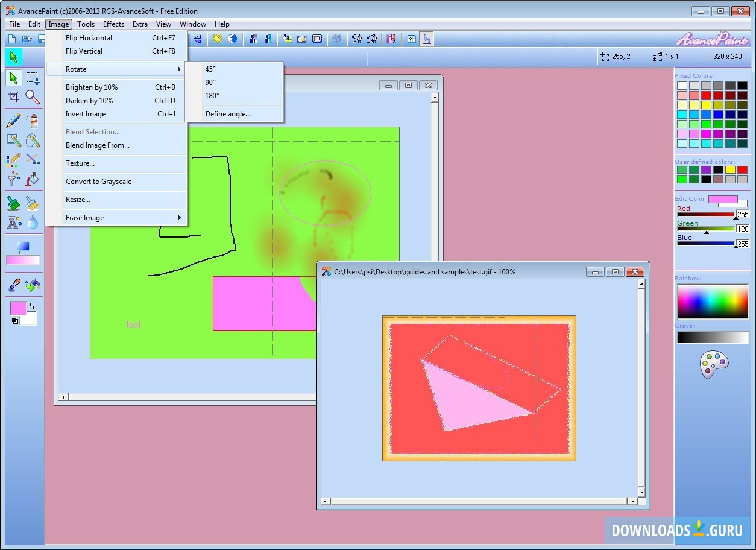Click Define angle... in Rotate submenu
This screenshot has width=756, height=550.
point(228,114)
